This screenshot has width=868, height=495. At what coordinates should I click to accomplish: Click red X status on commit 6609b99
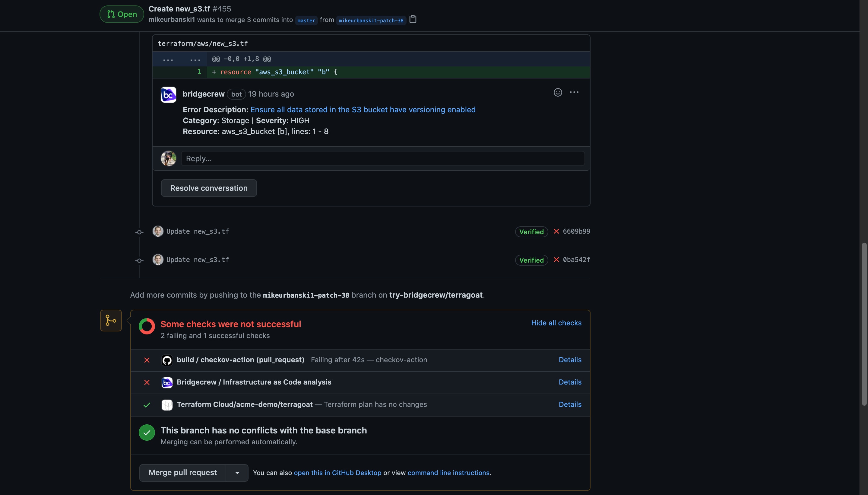556,232
